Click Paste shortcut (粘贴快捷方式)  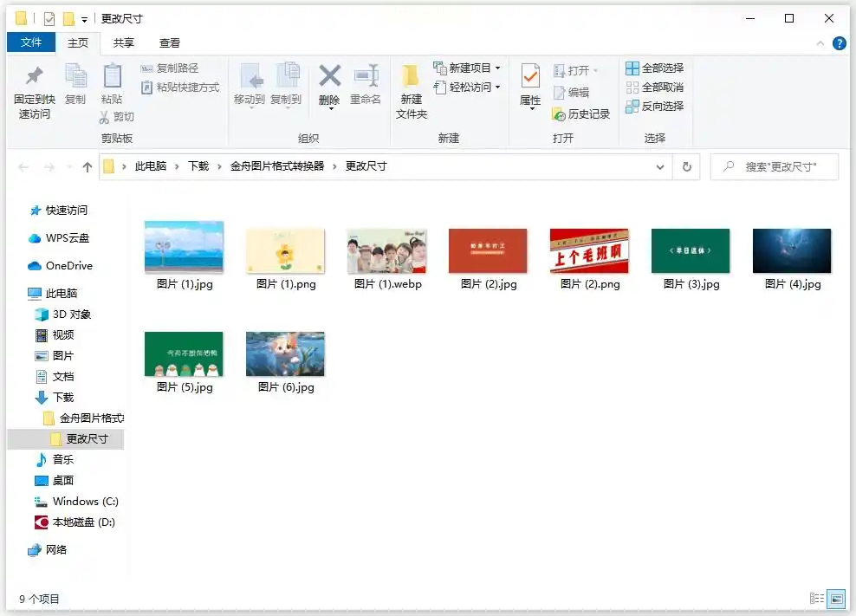[x=180, y=88]
